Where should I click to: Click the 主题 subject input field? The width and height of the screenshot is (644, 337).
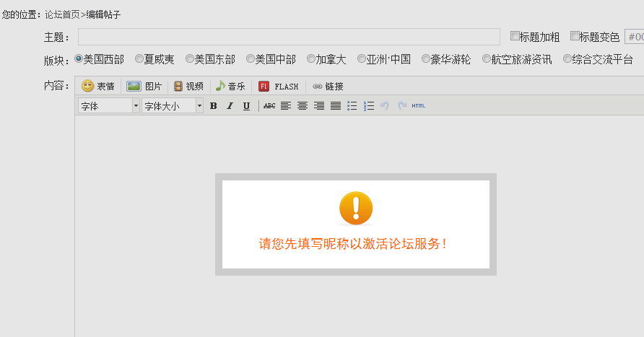click(x=289, y=37)
